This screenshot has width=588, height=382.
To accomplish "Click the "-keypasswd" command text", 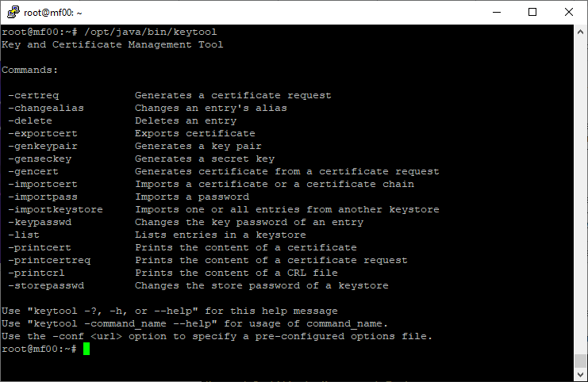I will coord(40,223).
